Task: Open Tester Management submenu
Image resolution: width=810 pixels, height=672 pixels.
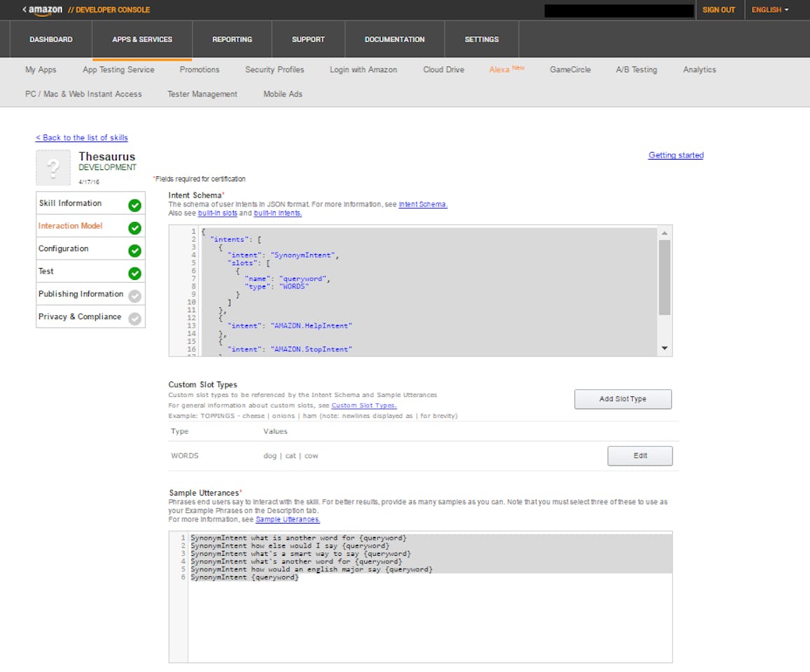Action: (202, 94)
